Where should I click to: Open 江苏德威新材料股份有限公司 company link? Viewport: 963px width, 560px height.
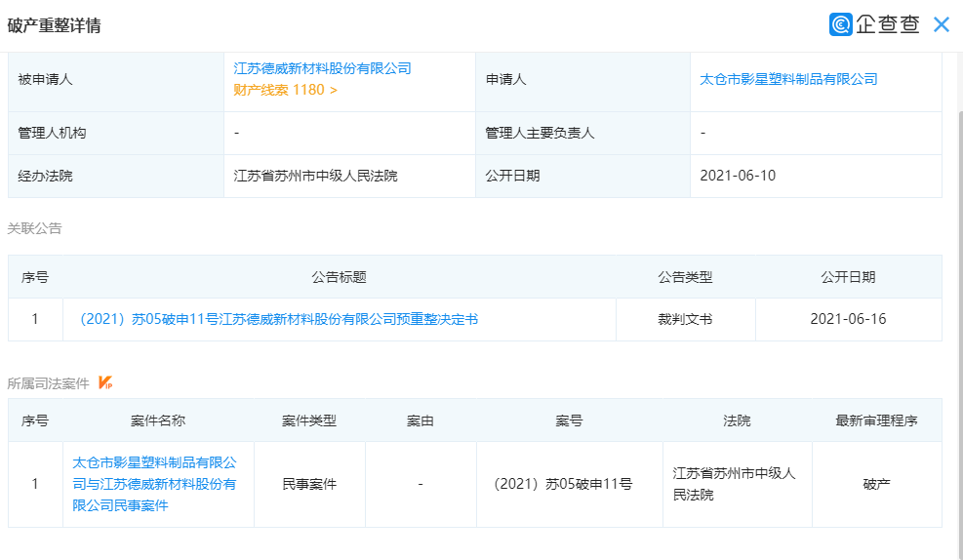click(322, 68)
